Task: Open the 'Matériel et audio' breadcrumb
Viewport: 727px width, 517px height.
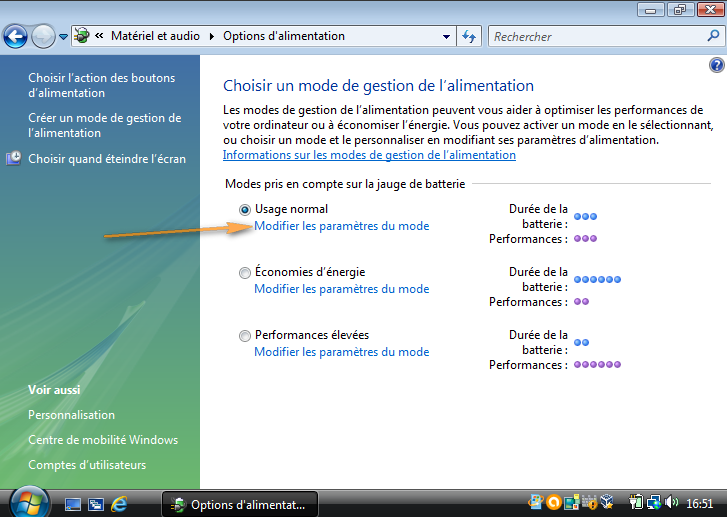Action: click(x=155, y=36)
